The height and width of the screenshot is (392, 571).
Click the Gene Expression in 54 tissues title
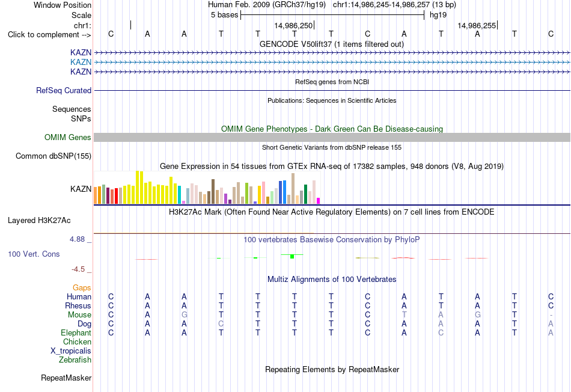coord(332,167)
